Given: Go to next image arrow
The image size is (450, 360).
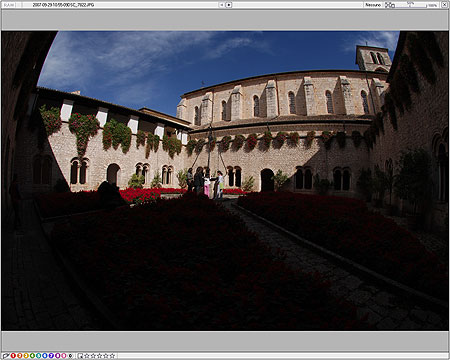Looking at the screenshot, I should pyautogui.click(x=229, y=5).
